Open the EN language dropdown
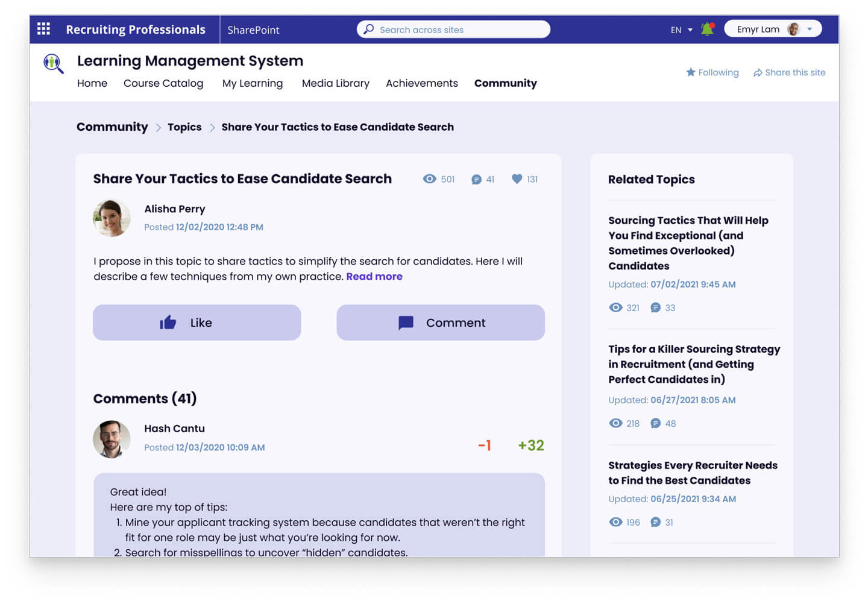This screenshot has height=601, width=868. tap(681, 30)
